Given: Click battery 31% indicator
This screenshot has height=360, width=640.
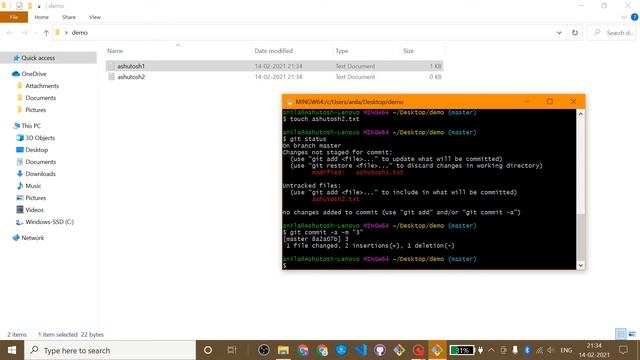Looking at the screenshot, I should pyautogui.click(x=462, y=350).
